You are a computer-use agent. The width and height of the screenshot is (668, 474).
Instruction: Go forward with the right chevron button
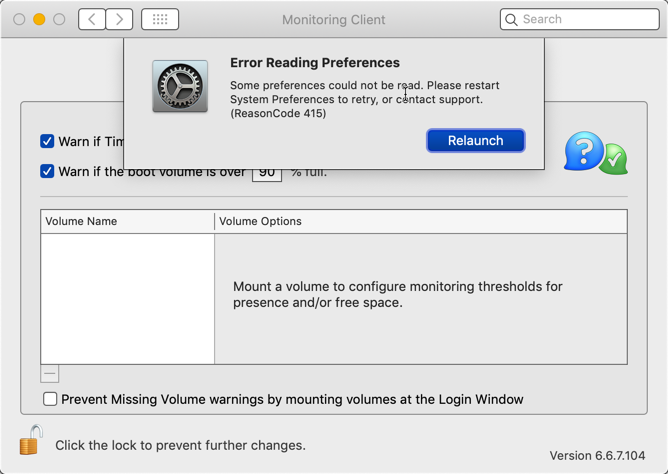[x=119, y=19]
